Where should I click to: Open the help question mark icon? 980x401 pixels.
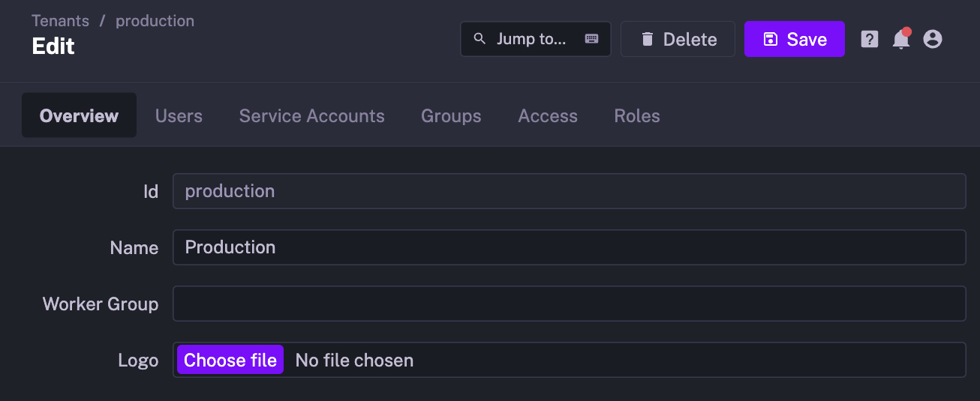tap(869, 39)
